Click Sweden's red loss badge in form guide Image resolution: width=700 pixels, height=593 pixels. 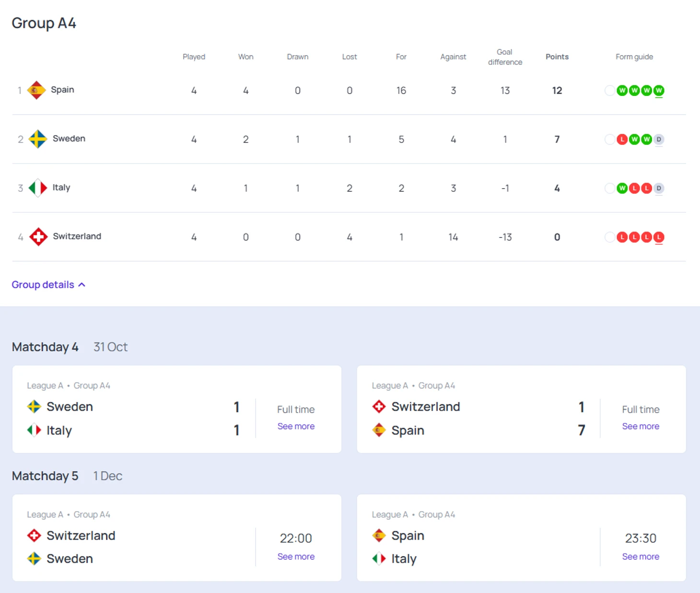click(622, 140)
